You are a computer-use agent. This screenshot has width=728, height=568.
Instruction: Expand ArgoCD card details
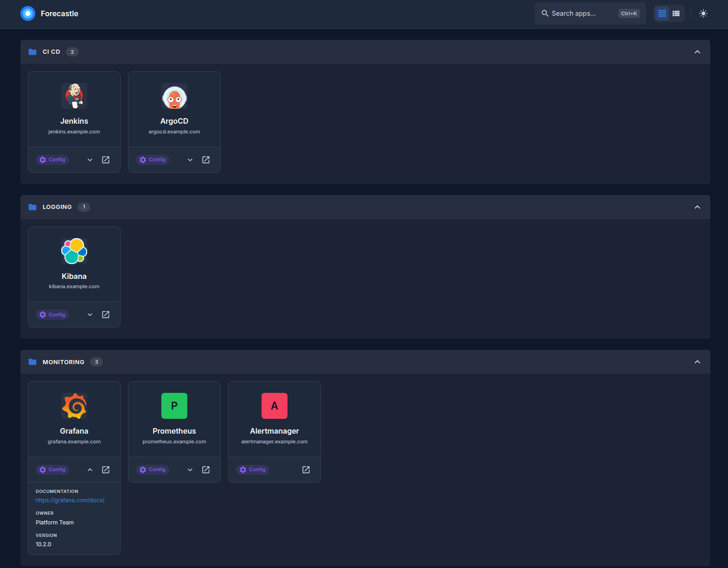tap(190, 160)
